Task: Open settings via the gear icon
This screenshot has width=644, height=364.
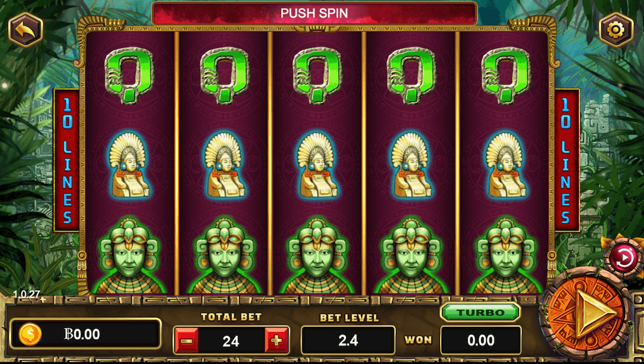Action: (616, 30)
